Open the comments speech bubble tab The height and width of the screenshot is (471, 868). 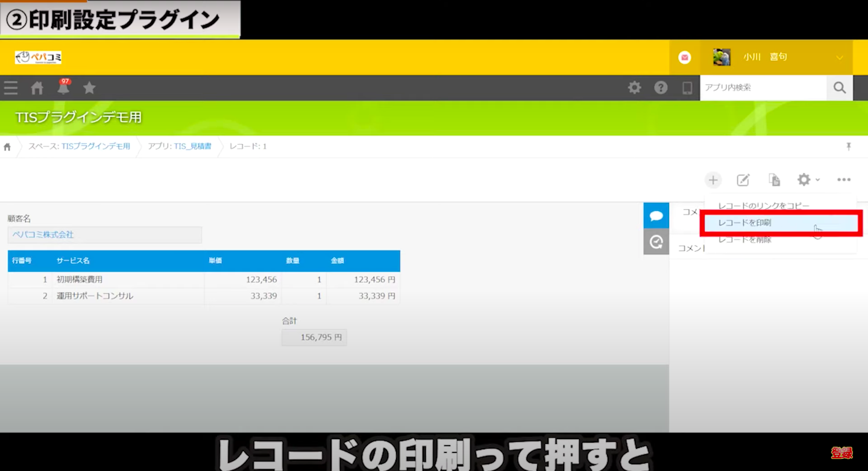pos(656,216)
